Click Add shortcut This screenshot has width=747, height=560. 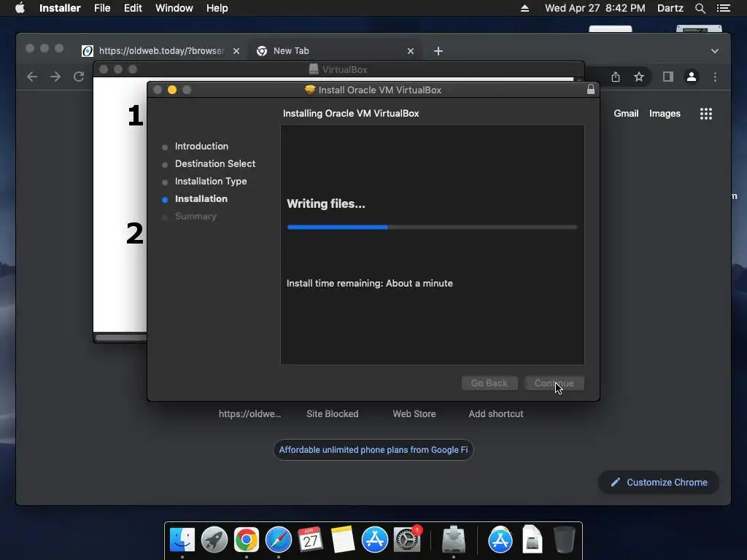(x=495, y=414)
